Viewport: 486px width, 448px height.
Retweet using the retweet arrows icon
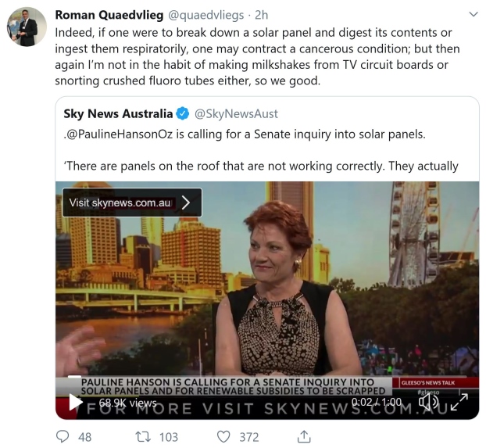tap(143, 436)
